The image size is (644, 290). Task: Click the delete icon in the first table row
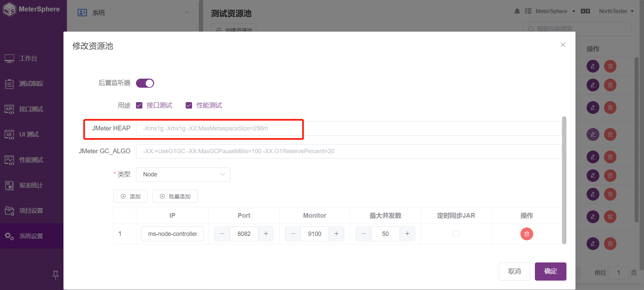coord(610,66)
